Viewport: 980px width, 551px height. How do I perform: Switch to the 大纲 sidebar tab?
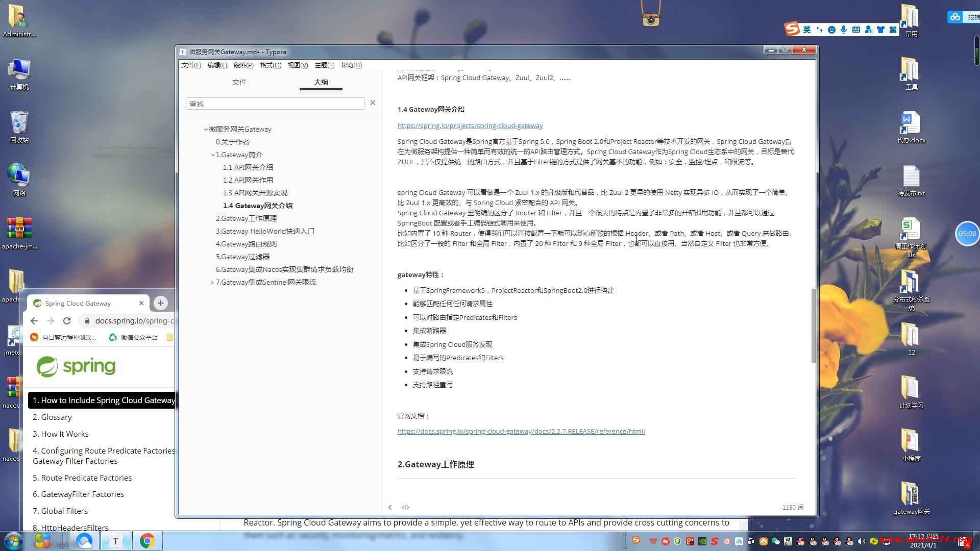(x=321, y=82)
